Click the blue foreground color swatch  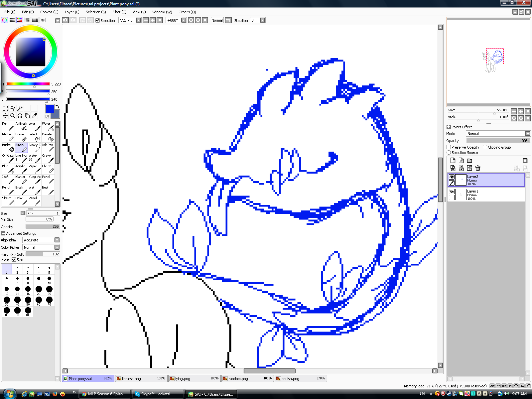(50, 109)
